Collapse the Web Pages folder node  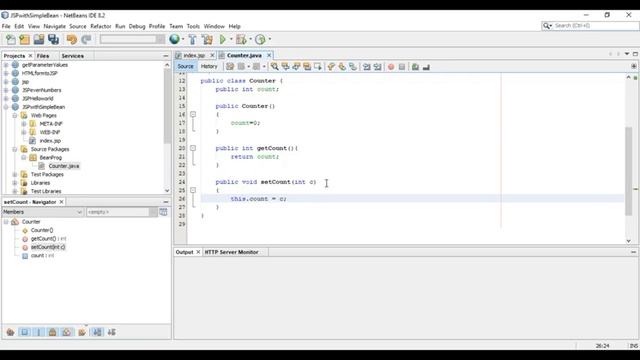tap(15, 116)
